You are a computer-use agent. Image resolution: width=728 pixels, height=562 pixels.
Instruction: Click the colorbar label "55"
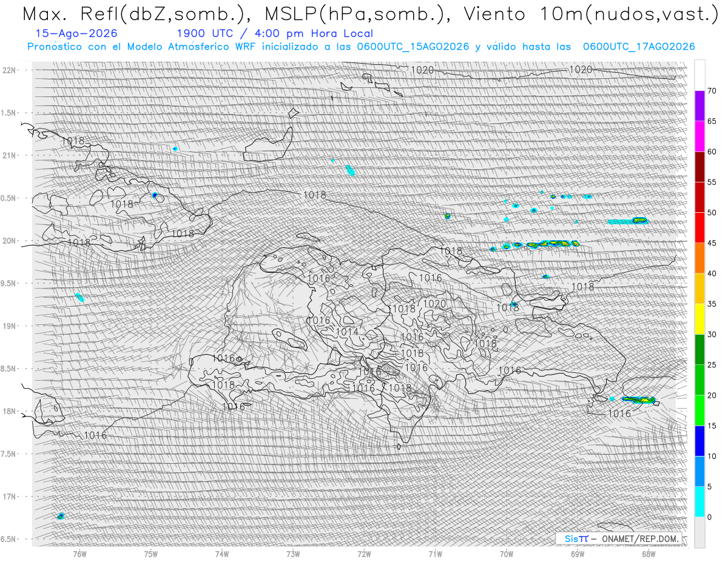[712, 182]
